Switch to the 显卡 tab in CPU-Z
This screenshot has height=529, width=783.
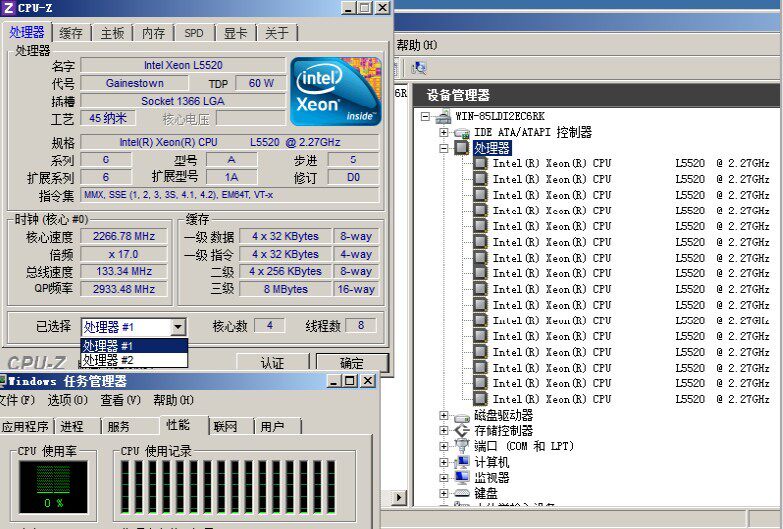[235, 33]
